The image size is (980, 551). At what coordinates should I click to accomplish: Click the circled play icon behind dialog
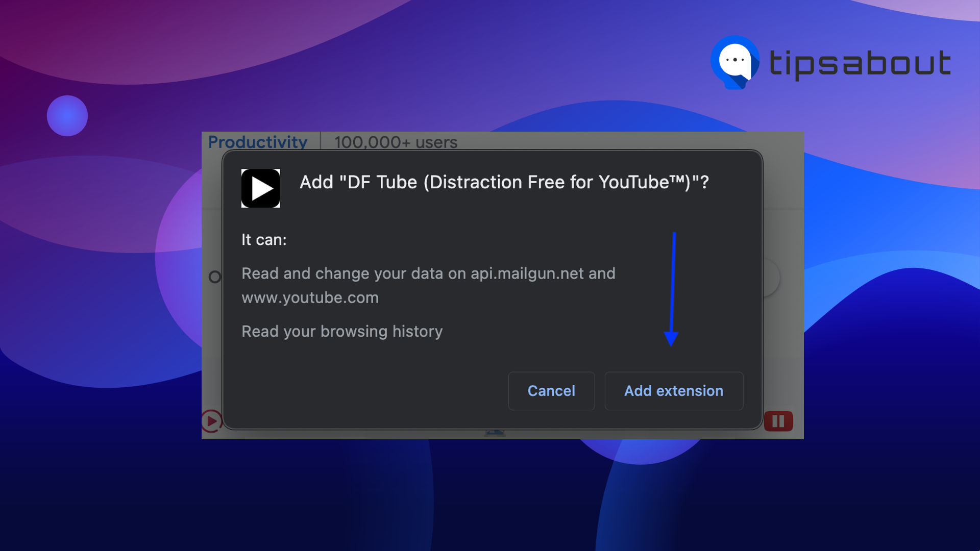click(211, 421)
